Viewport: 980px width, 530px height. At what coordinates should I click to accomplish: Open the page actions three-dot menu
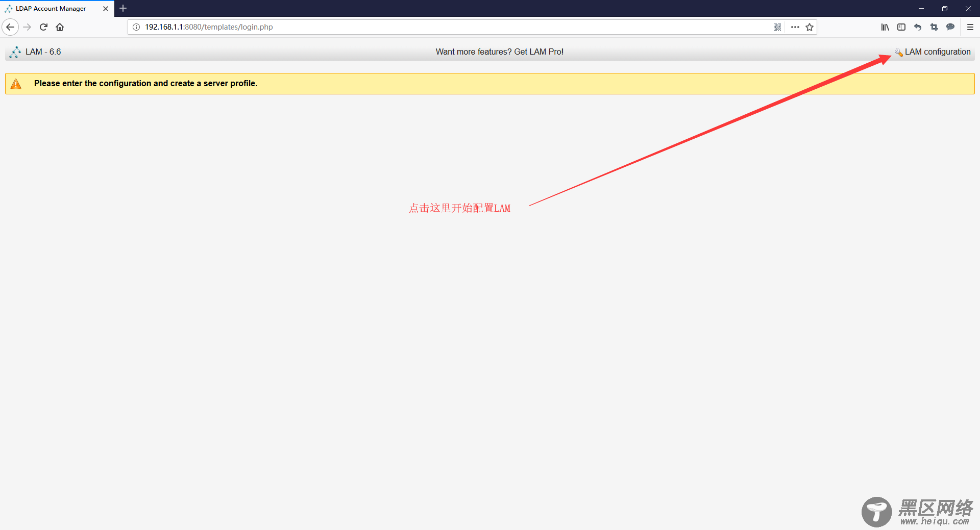(x=795, y=27)
